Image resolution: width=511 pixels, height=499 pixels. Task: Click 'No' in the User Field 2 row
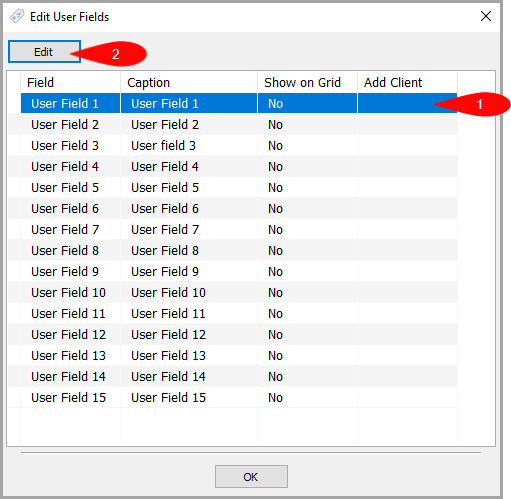click(276, 125)
